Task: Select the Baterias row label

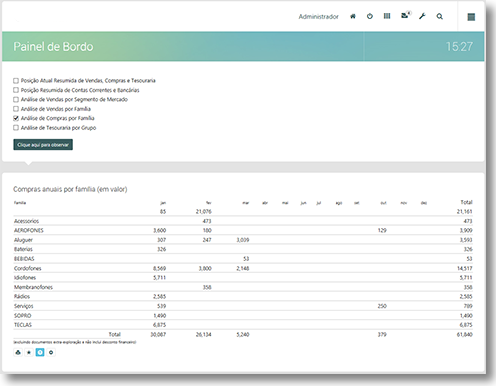Action: coord(23,249)
